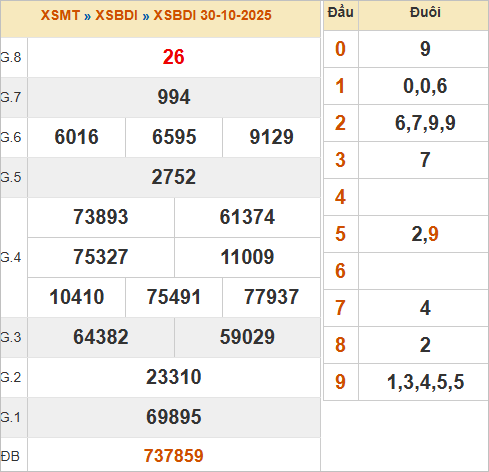Click tail value 9 for head 0
The width and height of the screenshot is (489, 472).
coord(425,49)
